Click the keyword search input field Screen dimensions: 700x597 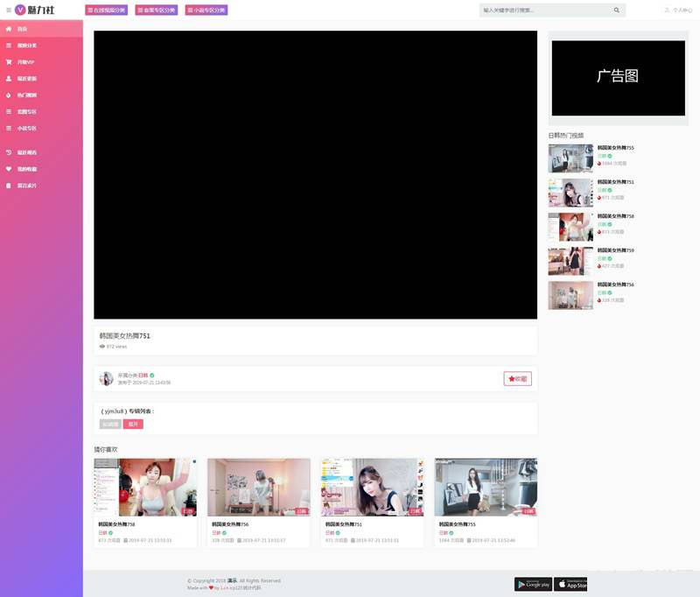tap(542, 11)
